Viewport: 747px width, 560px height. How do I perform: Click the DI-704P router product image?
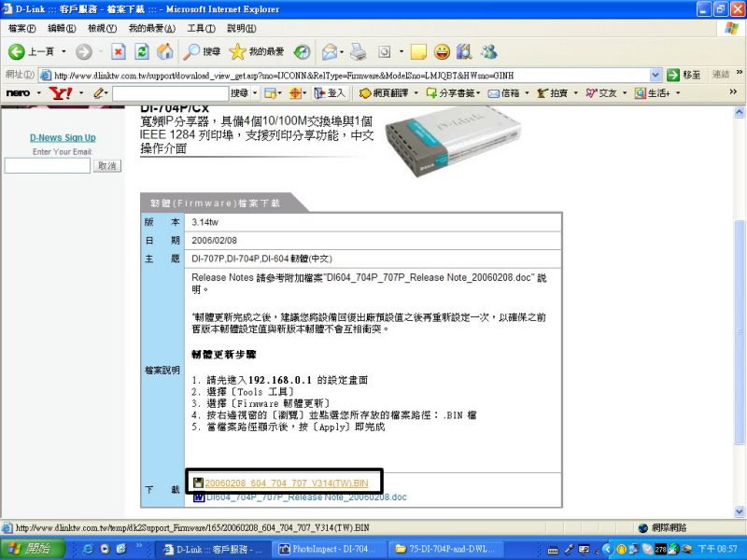point(452,140)
